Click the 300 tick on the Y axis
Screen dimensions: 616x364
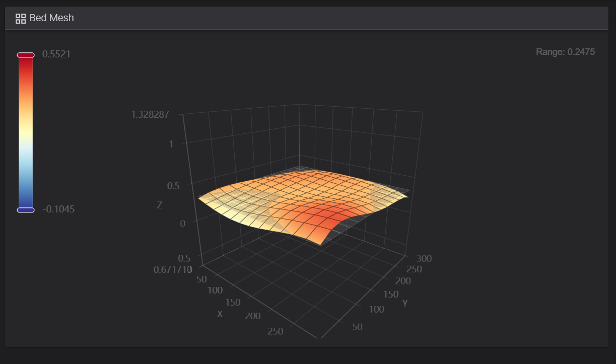425,259
